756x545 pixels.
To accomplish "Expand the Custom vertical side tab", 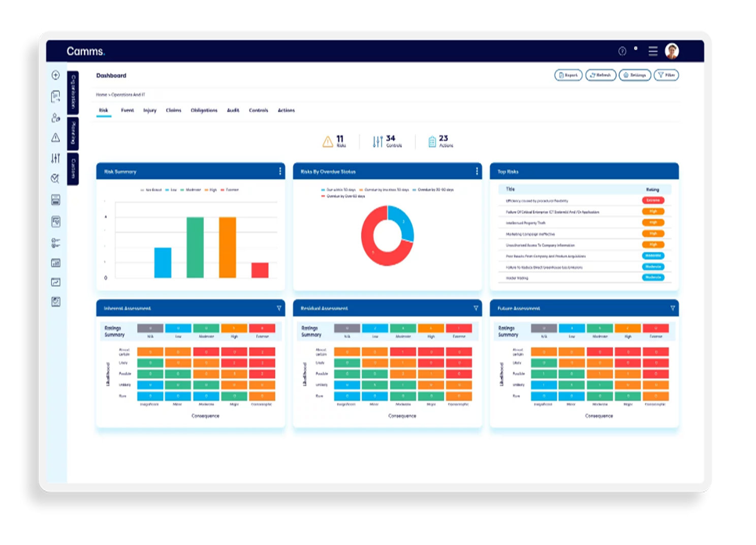I will click(x=73, y=169).
